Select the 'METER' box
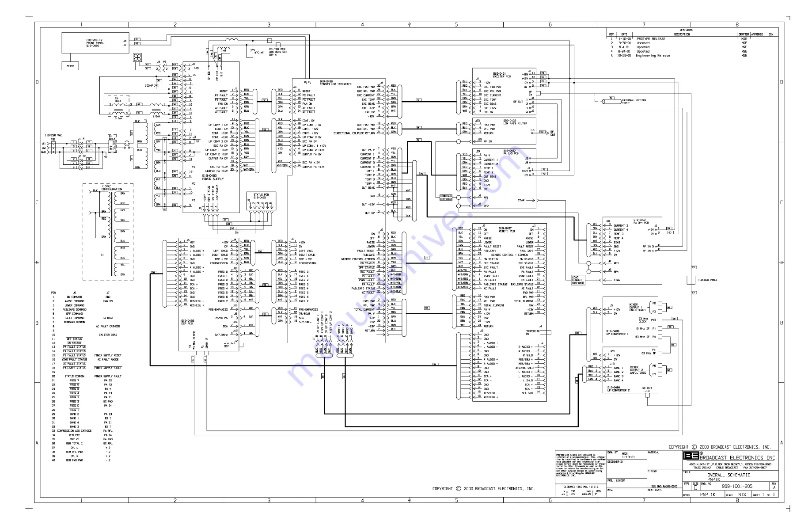This screenshot has width=812, height=525. [70, 66]
